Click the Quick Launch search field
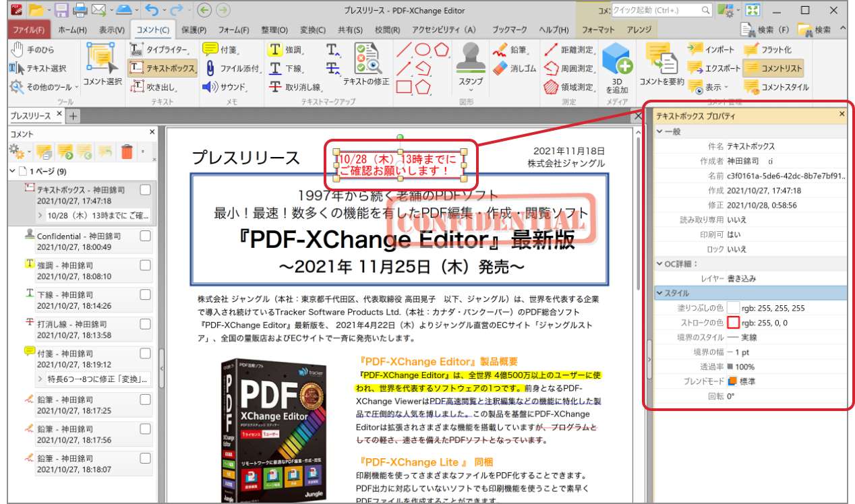 click(x=661, y=10)
